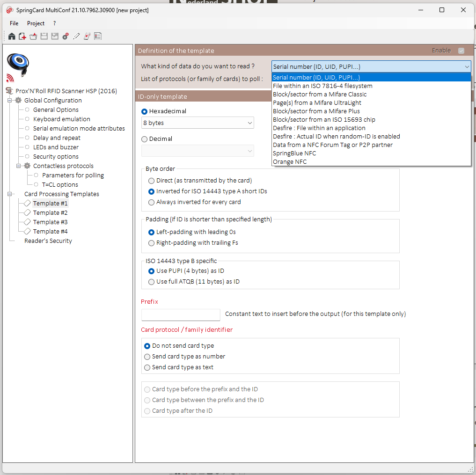Open the kind of data dropdown arrow
The image size is (476, 475).
[467, 66]
